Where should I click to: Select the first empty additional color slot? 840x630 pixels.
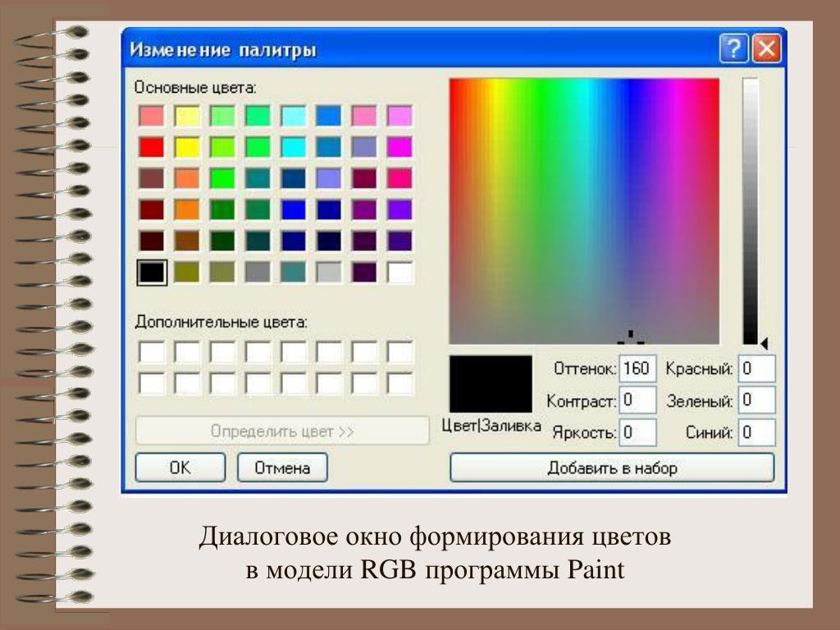(x=152, y=352)
